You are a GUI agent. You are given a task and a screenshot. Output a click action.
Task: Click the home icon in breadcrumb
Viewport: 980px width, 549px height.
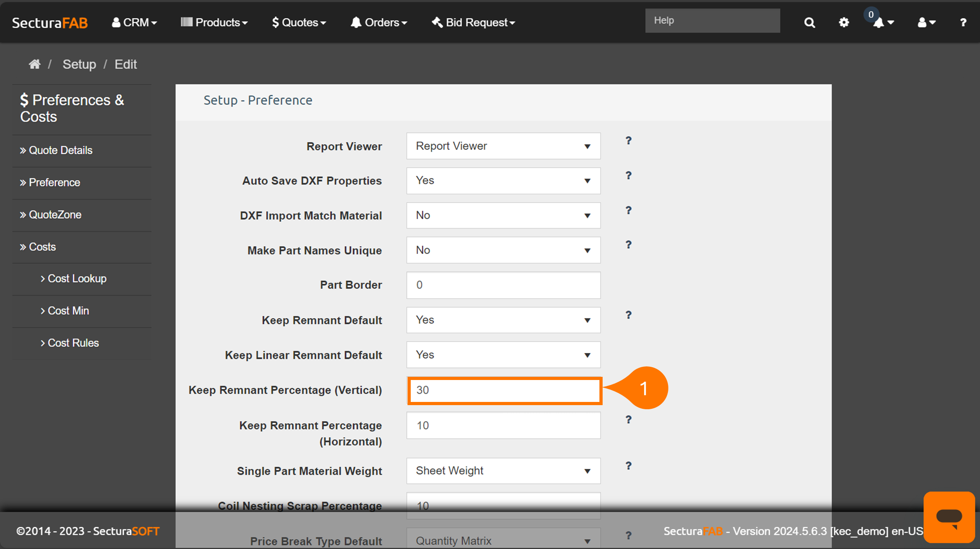pyautogui.click(x=35, y=64)
